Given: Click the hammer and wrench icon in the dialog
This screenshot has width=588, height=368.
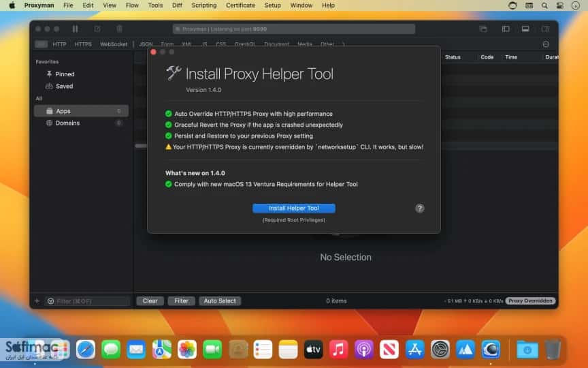Looking at the screenshot, I should click(x=174, y=73).
